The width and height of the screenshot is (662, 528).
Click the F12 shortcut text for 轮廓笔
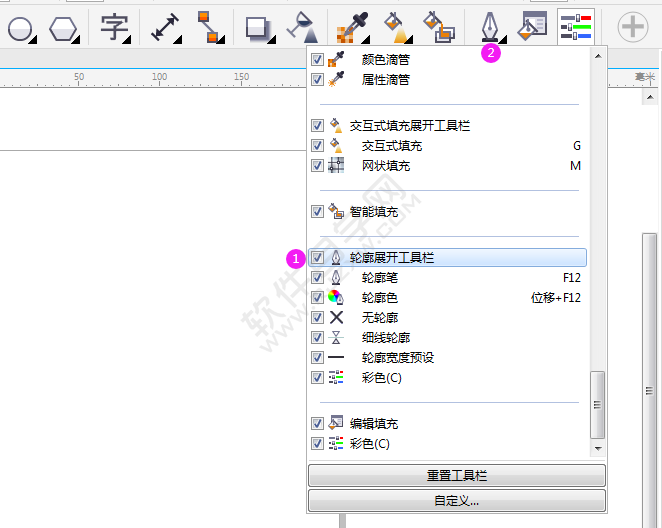[572, 278]
